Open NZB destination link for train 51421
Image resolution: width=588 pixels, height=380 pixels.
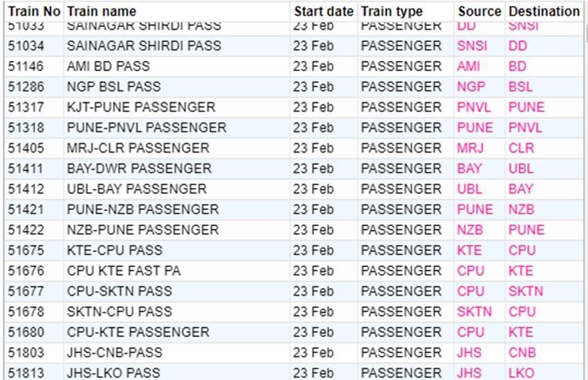(x=521, y=209)
